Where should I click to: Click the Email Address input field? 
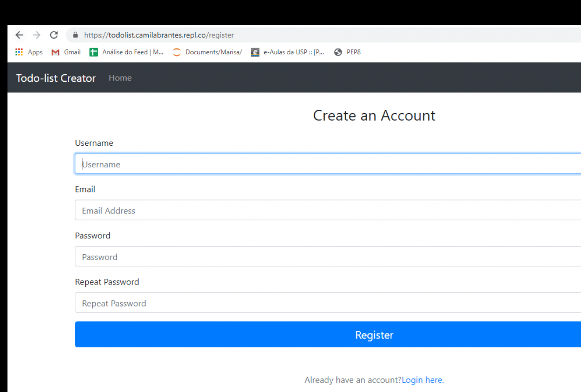328,210
